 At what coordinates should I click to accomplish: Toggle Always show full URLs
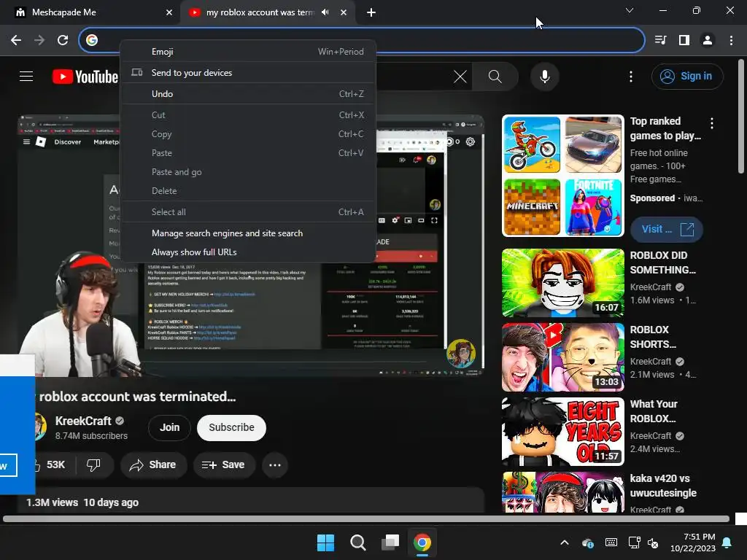[x=248, y=252]
